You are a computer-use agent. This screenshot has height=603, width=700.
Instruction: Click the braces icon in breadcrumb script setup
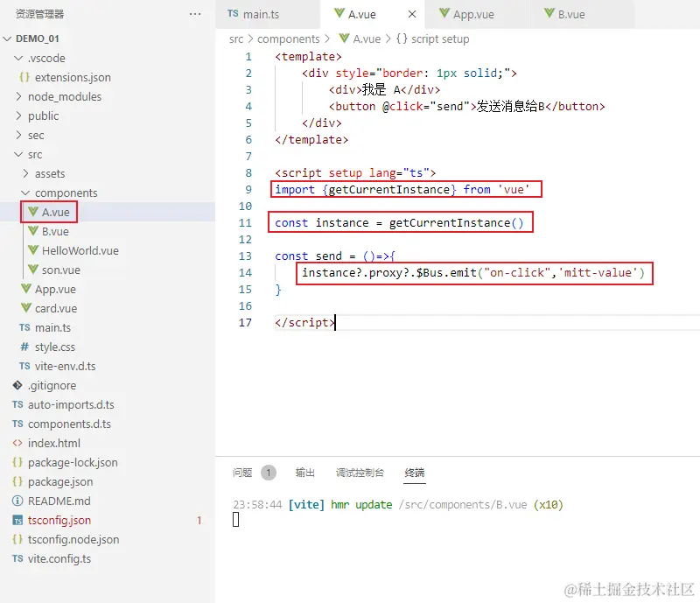tap(402, 39)
